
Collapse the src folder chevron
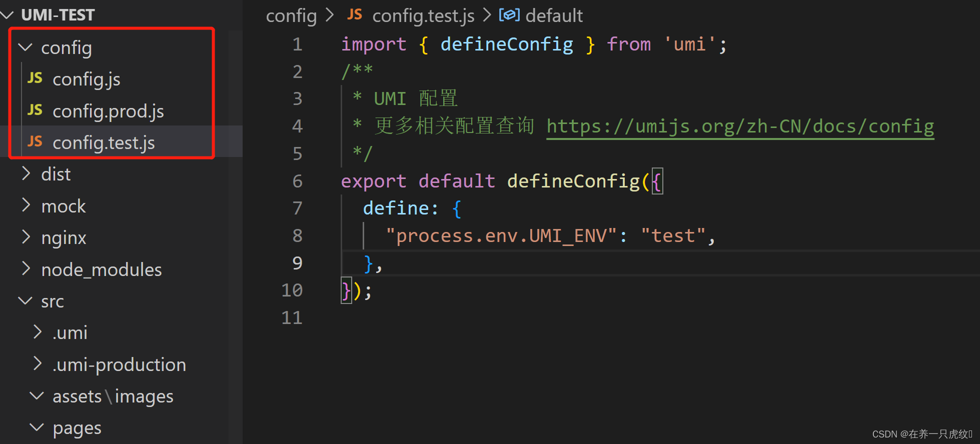(25, 300)
